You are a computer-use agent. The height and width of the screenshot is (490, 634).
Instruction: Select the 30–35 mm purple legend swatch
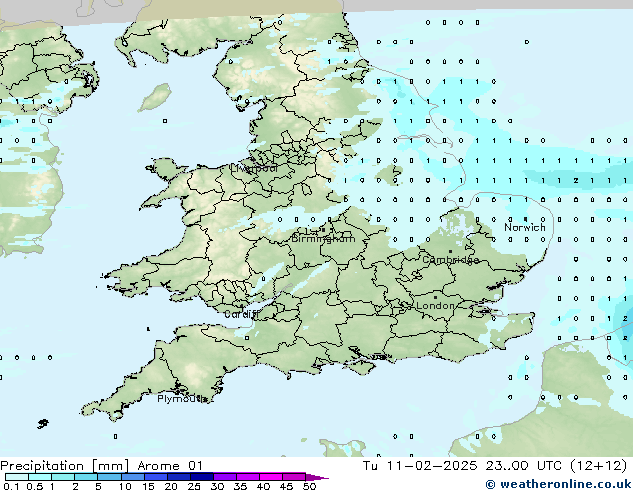(224, 477)
